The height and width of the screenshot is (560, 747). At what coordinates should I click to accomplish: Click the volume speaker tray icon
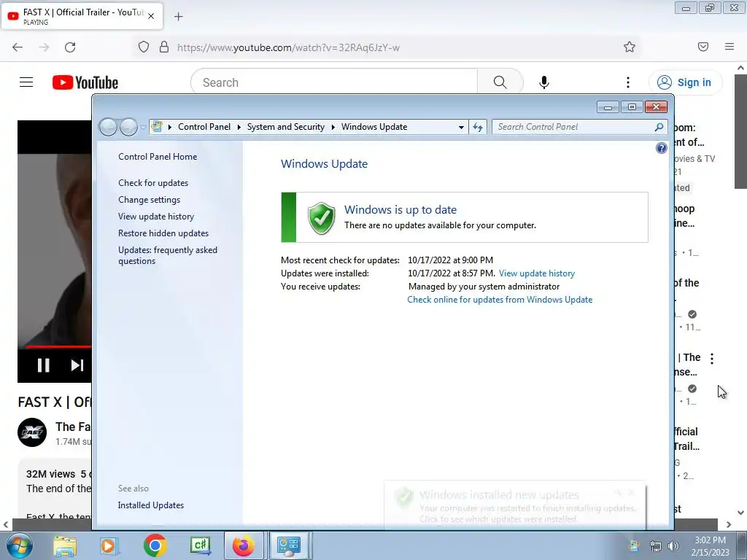673,546
